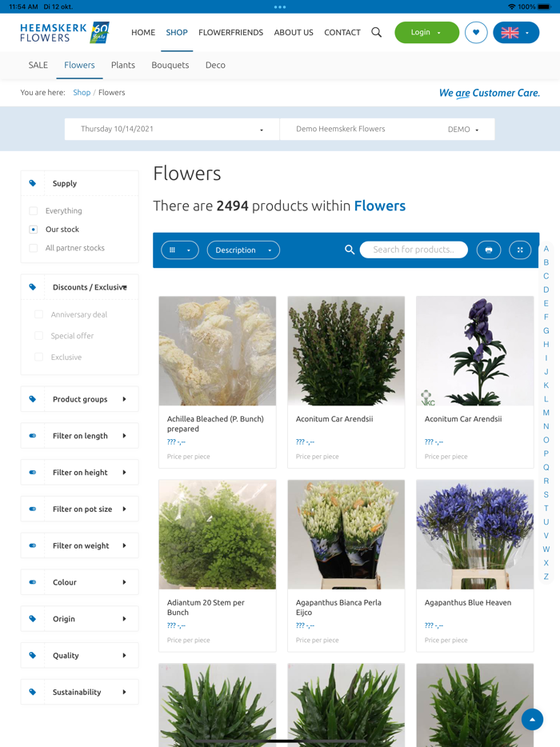Jump to letter A in alphabet index

click(546, 249)
